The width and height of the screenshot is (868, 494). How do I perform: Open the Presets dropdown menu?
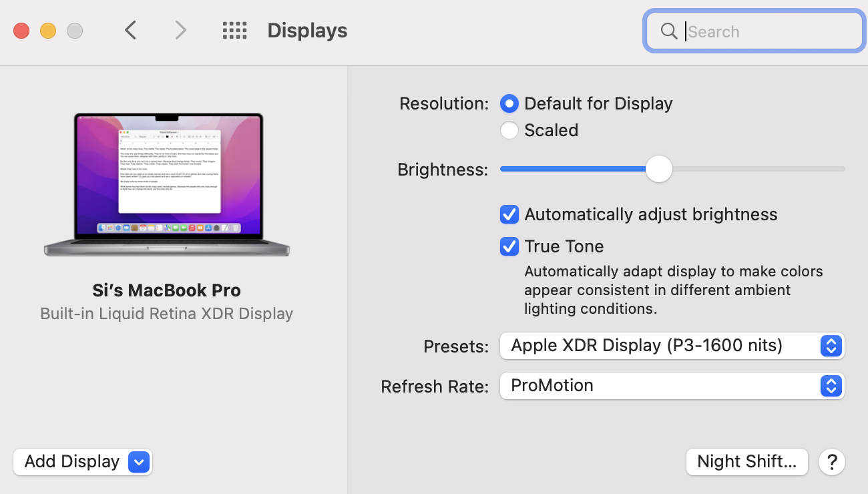click(x=672, y=346)
